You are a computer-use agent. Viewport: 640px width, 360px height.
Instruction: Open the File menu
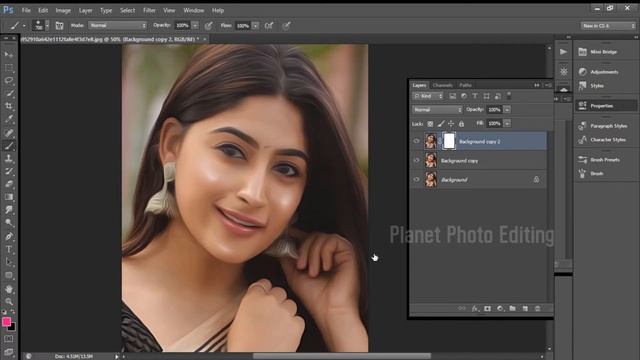(26, 10)
